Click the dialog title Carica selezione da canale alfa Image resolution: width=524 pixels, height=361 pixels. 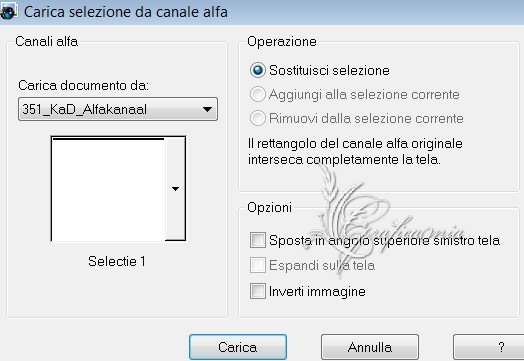pos(126,12)
